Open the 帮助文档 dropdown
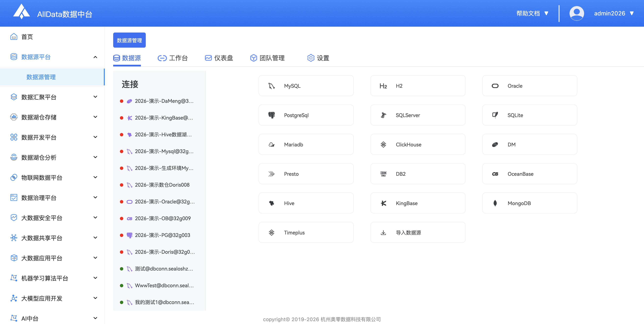 coord(532,13)
